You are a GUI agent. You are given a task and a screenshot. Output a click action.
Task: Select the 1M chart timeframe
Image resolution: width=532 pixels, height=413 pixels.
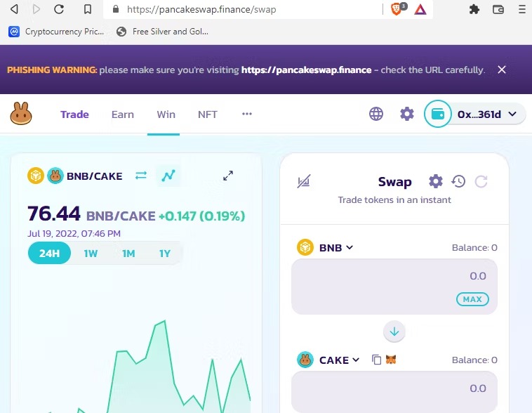128,254
